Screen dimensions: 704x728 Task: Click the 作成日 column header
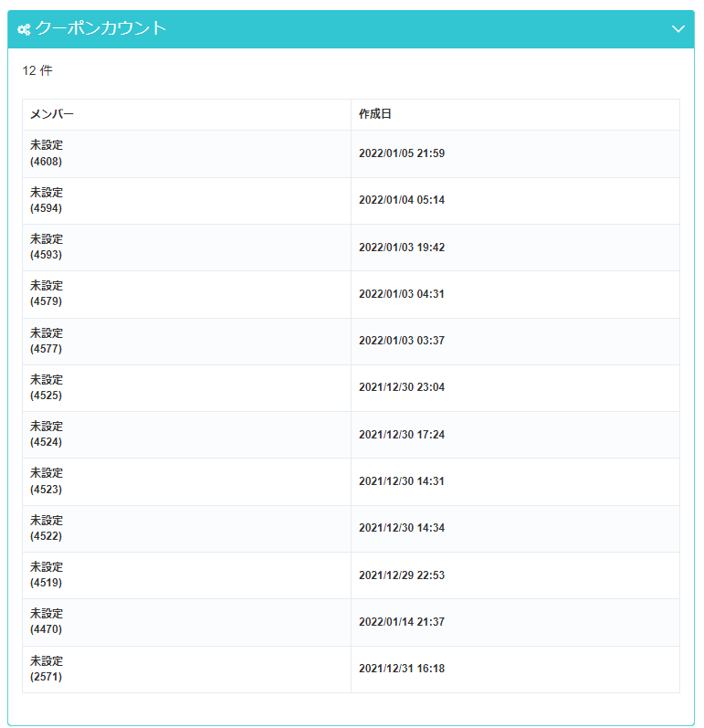click(x=374, y=114)
